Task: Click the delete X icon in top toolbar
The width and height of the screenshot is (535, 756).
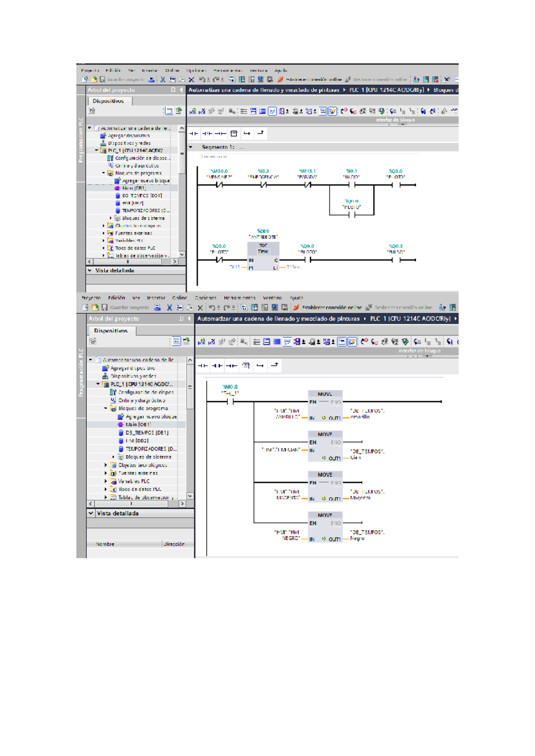Action: pos(191,80)
